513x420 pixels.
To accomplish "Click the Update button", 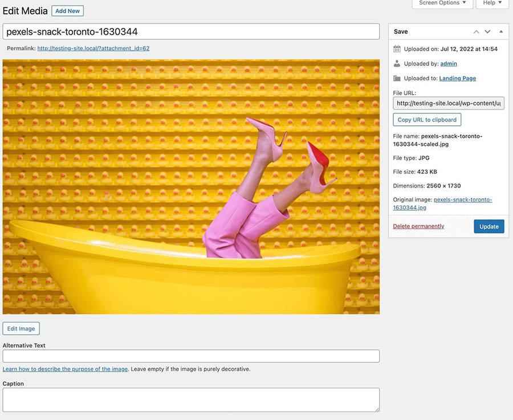I will click(488, 226).
